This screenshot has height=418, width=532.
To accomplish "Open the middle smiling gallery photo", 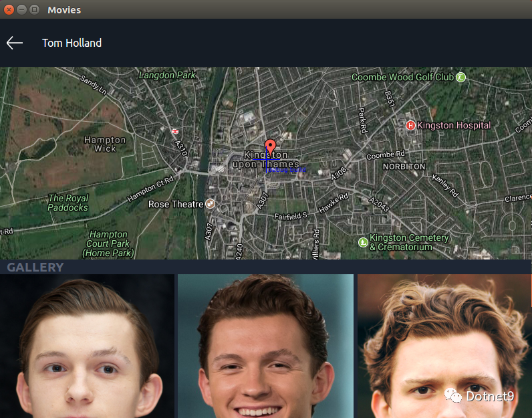I will [265, 346].
